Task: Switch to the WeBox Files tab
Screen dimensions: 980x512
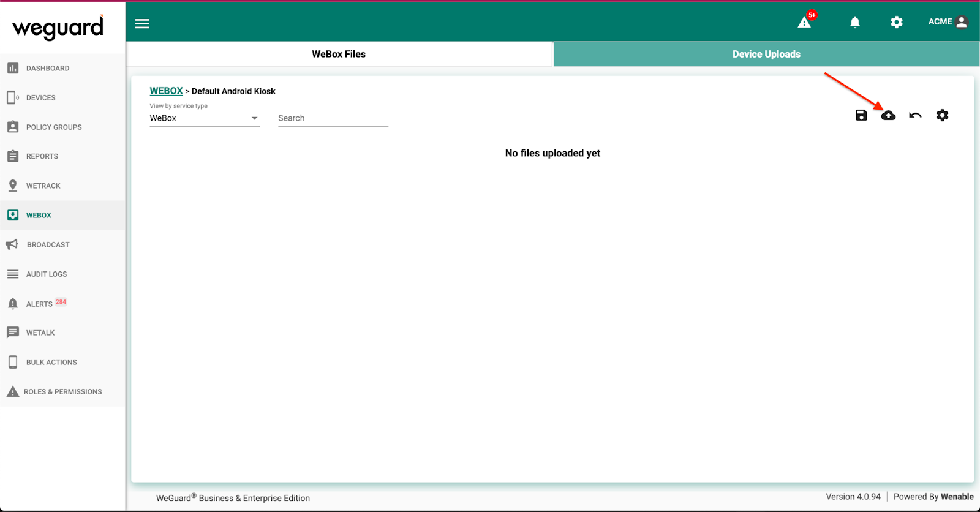Action: (x=339, y=54)
